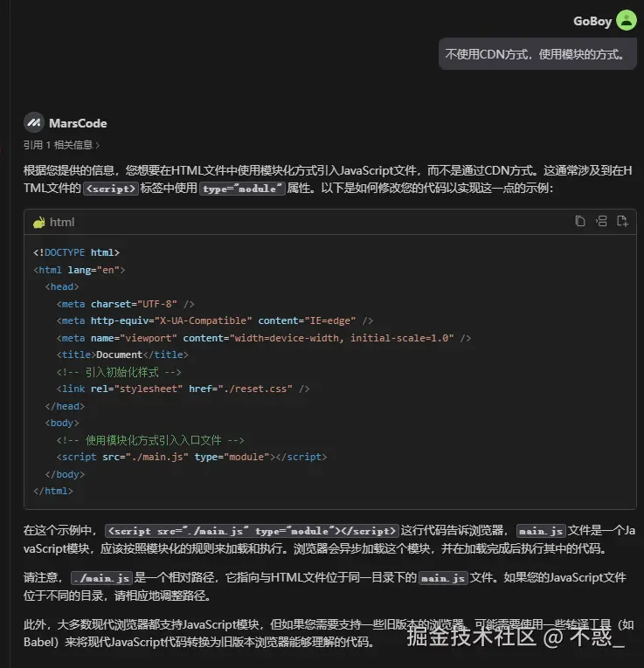
Task: Click the html label in code header
Action: point(62,222)
